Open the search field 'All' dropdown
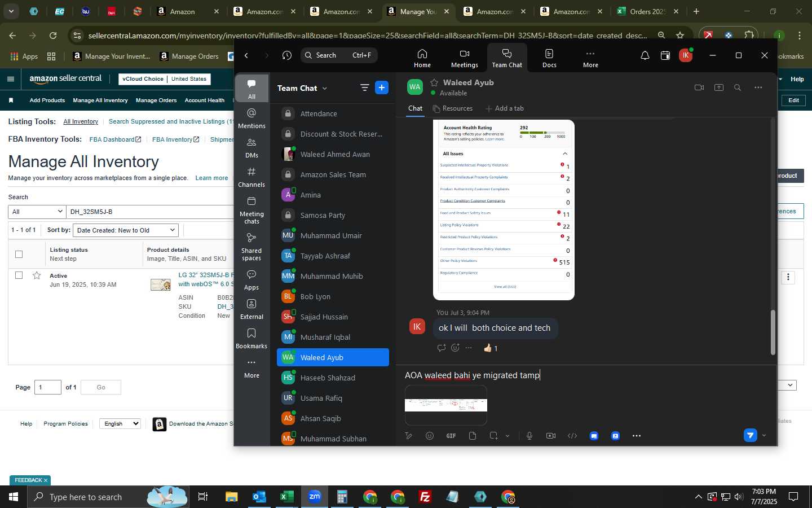This screenshot has height=508, width=812. click(37, 212)
